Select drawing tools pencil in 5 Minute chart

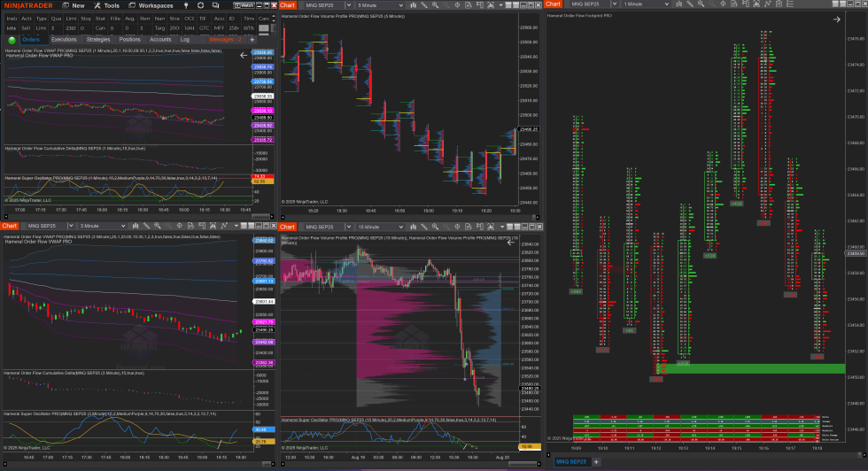click(x=424, y=5)
